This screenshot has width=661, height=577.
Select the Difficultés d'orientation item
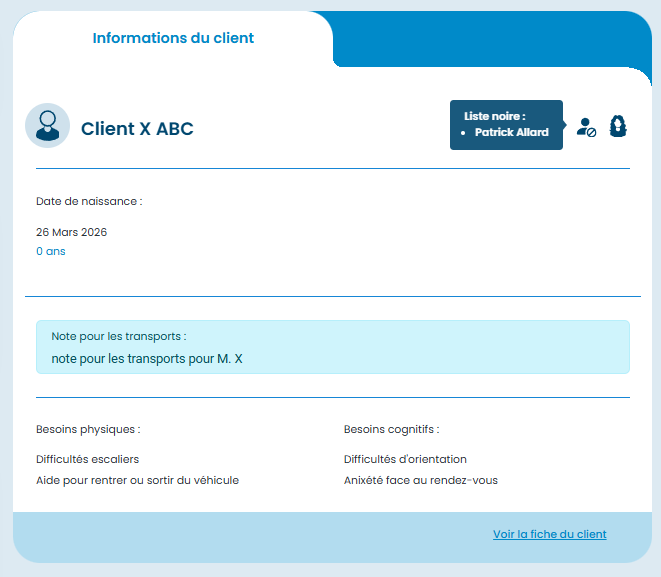pos(405,459)
